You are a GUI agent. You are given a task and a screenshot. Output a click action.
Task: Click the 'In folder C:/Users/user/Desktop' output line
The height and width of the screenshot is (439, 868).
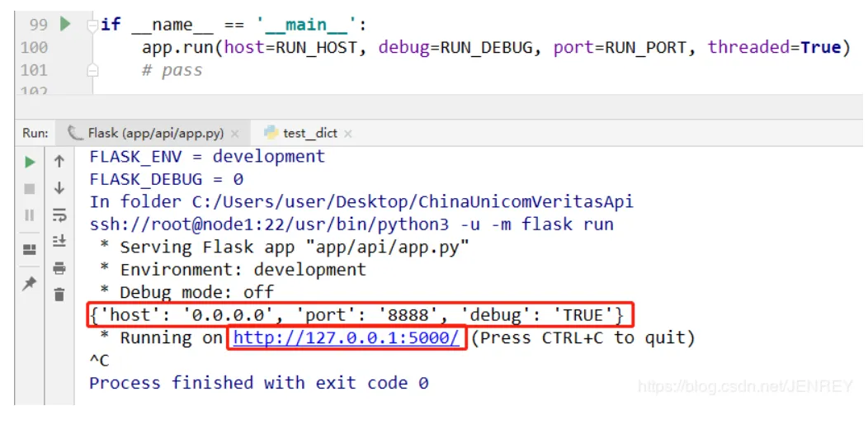pos(361,201)
